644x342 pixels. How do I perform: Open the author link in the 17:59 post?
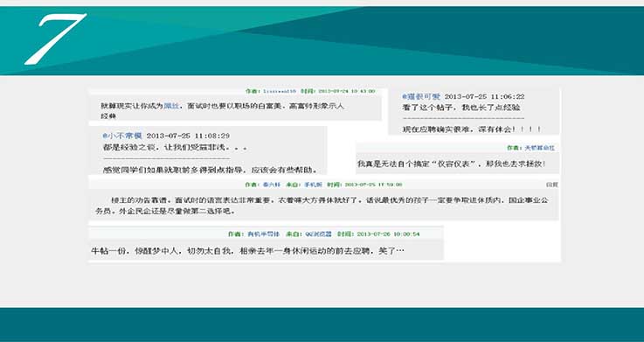point(272,185)
